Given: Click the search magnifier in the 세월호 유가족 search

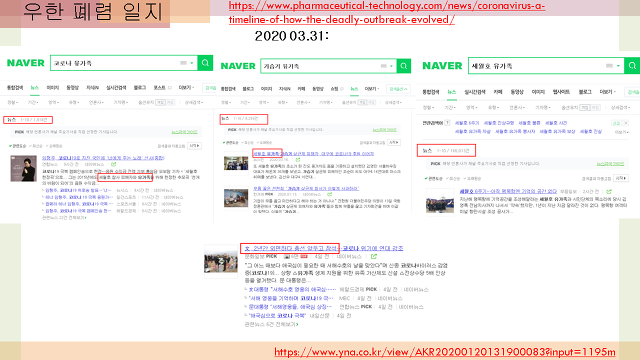Looking at the screenshot, I should click(x=632, y=65).
